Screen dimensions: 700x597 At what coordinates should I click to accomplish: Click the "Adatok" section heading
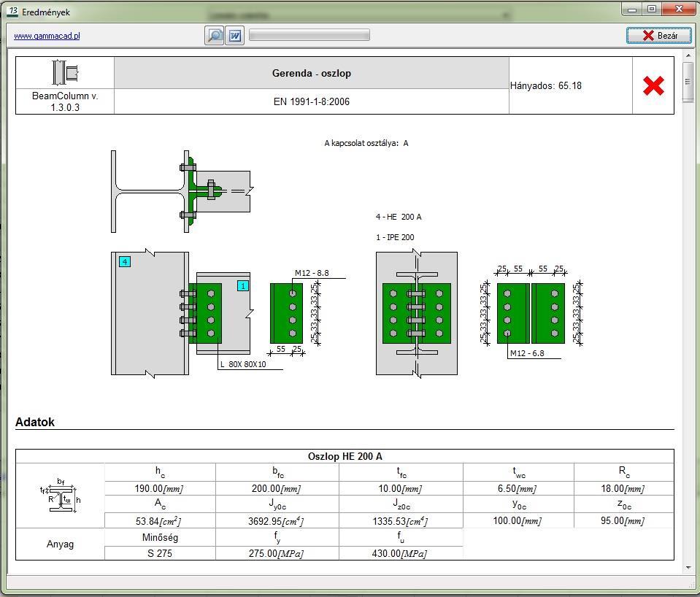coord(35,422)
